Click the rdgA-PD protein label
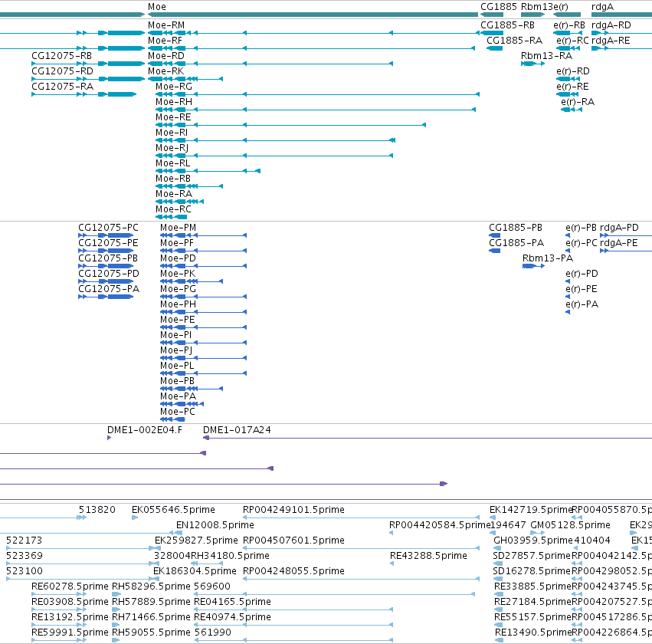652x644 pixels. coord(619,228)
